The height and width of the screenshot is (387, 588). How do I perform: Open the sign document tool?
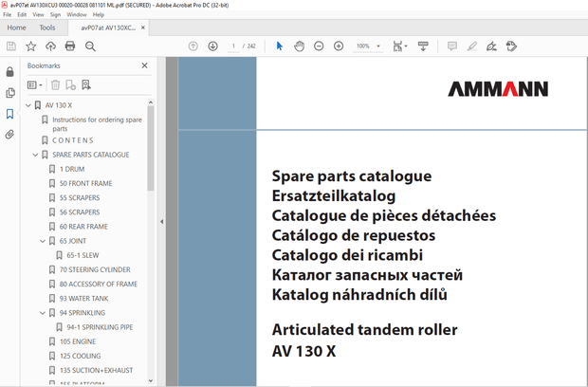pos(491,46)
